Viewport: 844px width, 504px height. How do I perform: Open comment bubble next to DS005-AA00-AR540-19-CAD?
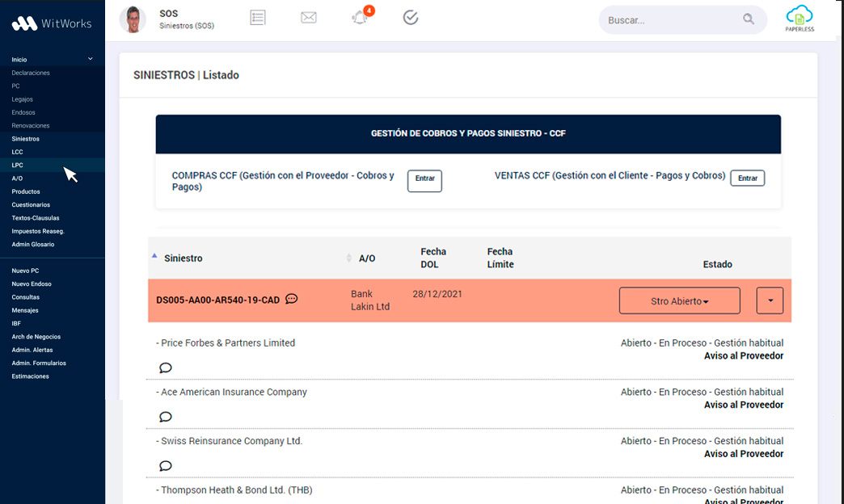click(292, 299)
